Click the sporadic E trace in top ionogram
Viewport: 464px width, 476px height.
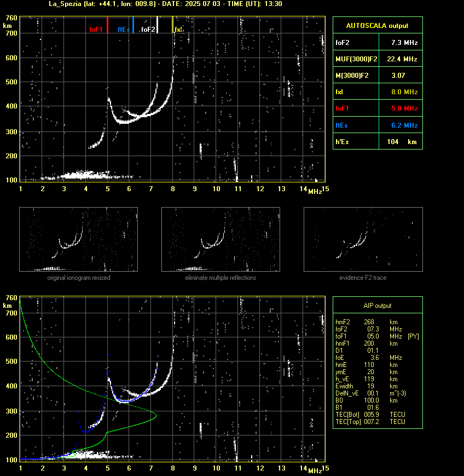[85, 175]
